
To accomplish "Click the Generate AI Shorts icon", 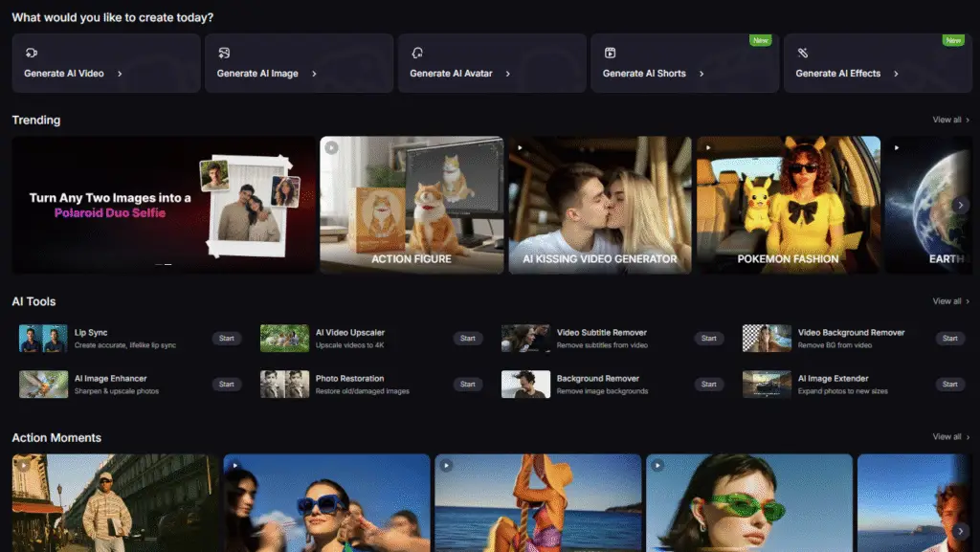I will coord(610,54).
